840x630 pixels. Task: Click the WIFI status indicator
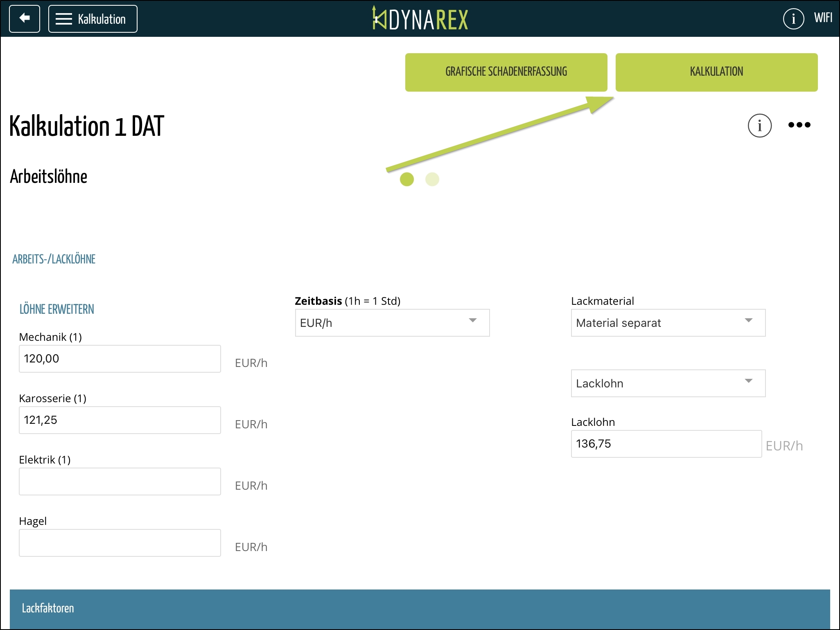point(823,18)
